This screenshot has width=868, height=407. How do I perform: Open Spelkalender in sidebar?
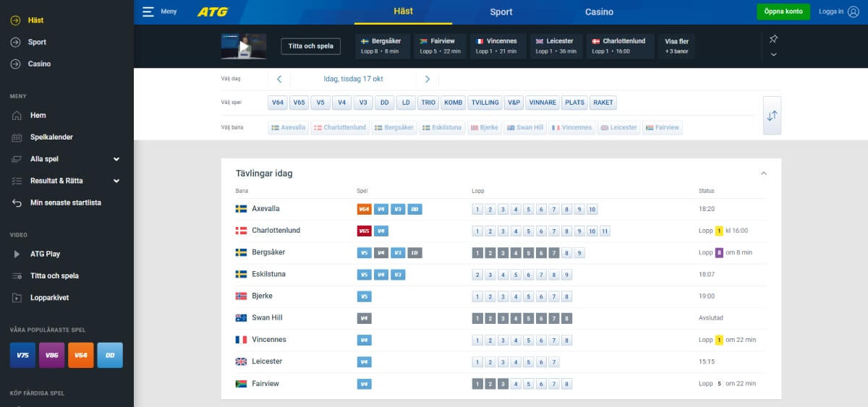(x=51, y=137)
